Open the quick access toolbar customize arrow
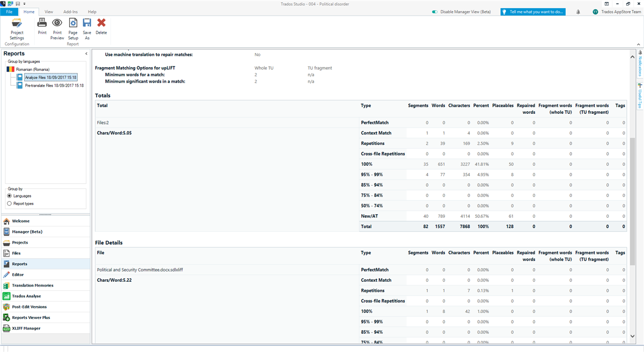Screen dimensions: 644x352 (24, 4)
